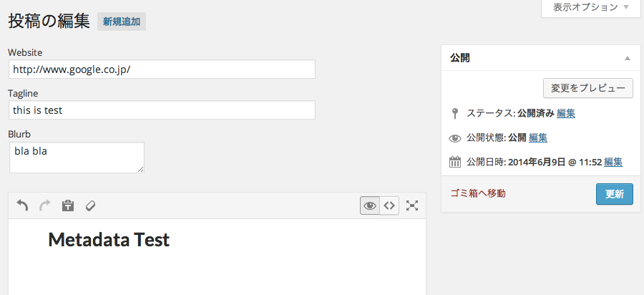Move post to trash via ゴミ箱へ移動

(478, 193)
